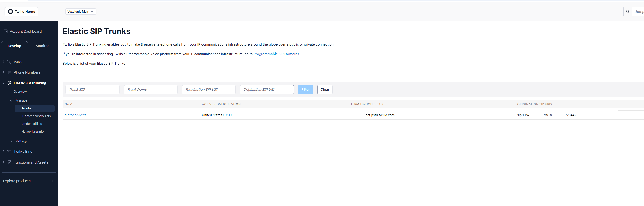Click the Voice phone icon
The image size is (644, 206).
click(x=9, y=61)
